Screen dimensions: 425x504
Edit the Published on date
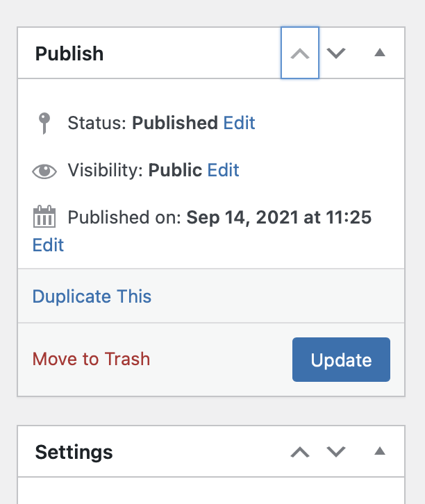[x=48, y=245]
